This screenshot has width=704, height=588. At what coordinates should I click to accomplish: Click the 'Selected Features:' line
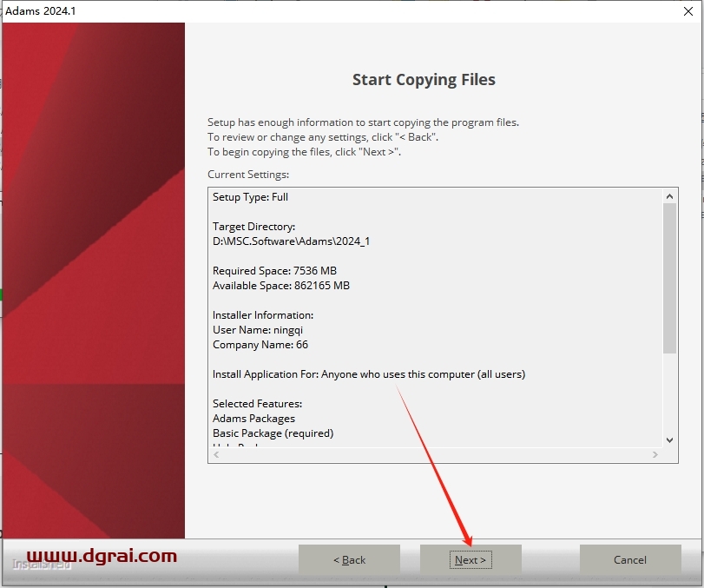[x=257, y=404]
